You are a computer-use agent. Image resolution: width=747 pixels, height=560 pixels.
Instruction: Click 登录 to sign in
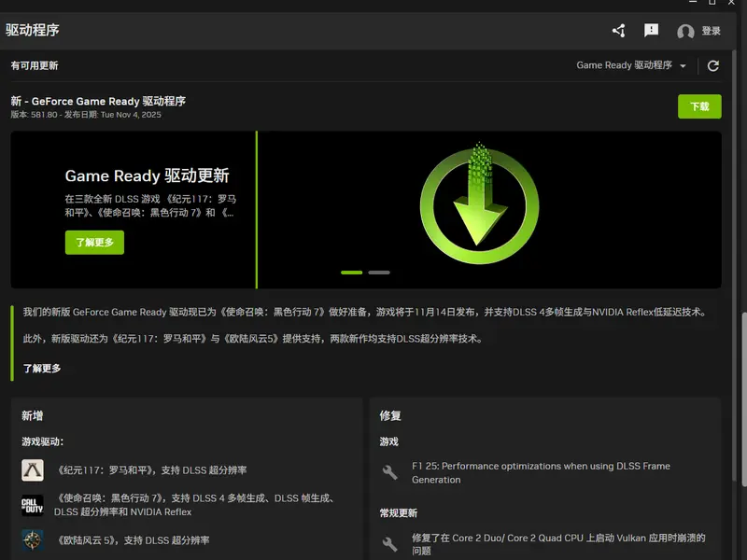click(x=710, y=30)
